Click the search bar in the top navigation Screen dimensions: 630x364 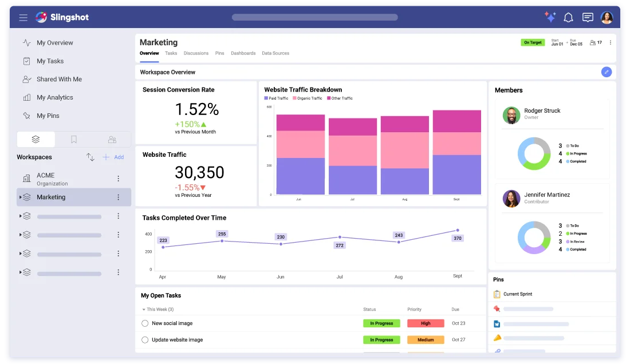[314, 17]
